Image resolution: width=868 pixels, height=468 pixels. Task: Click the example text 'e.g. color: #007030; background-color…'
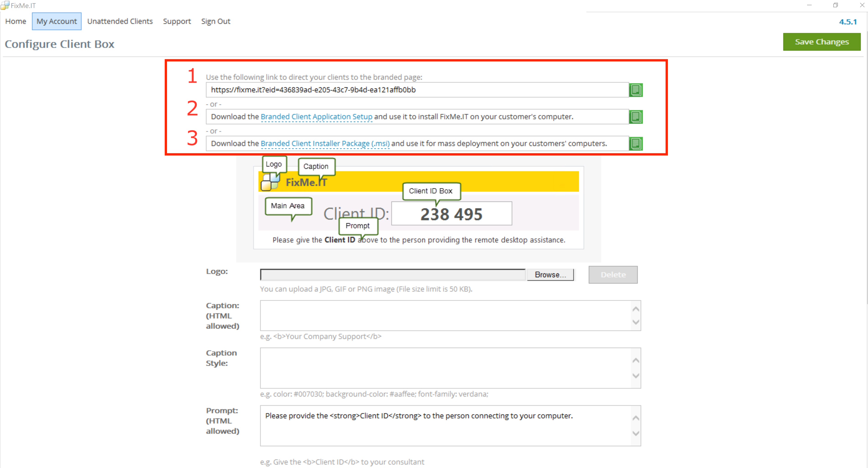pyautogui.click(x=374, y=394)
